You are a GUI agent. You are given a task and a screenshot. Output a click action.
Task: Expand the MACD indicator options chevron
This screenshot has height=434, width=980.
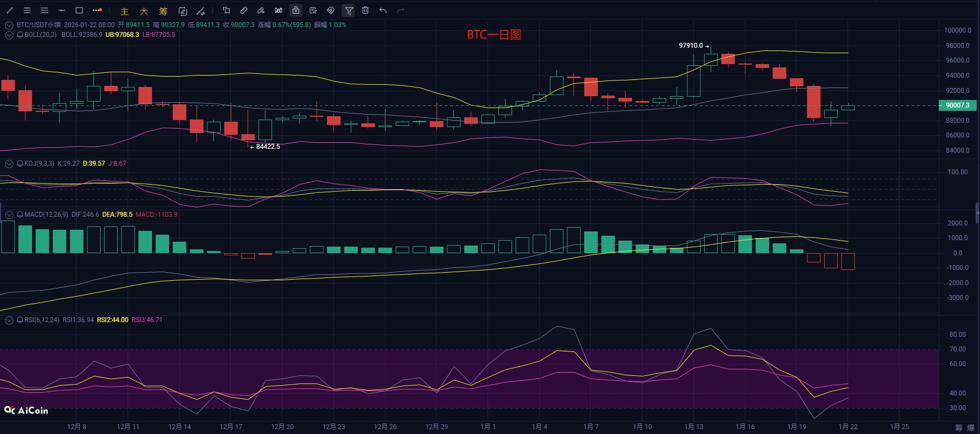(x=9, y=215)
